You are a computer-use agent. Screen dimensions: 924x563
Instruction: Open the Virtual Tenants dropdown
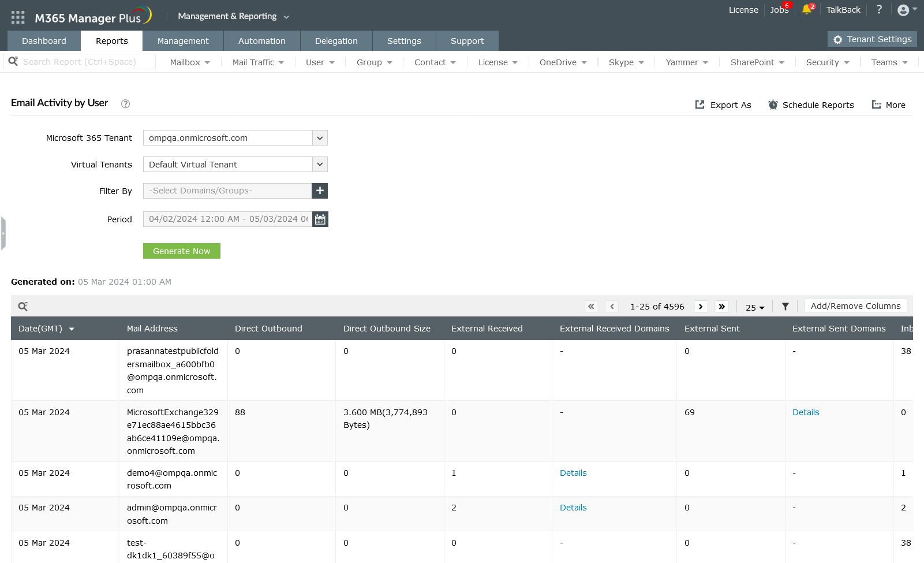click(x=235, y=165)
